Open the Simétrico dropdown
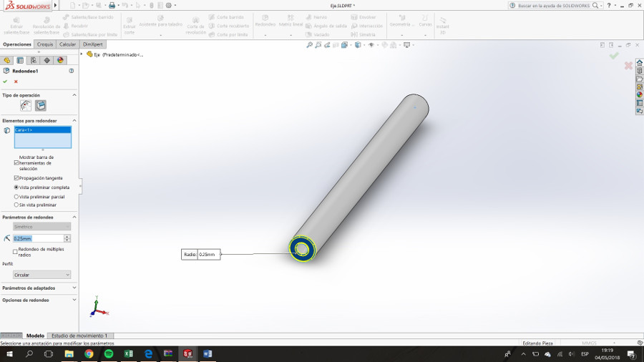 [42, 227]
